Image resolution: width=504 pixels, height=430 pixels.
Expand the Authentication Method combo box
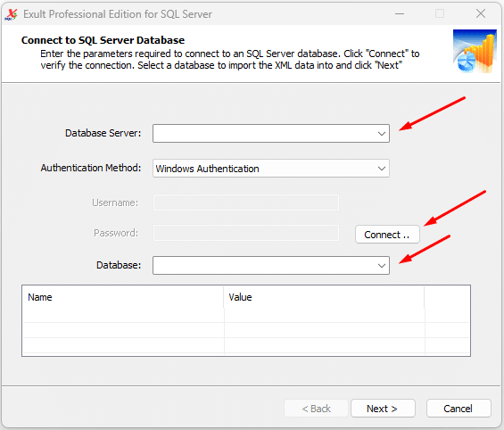pos(382,169)
